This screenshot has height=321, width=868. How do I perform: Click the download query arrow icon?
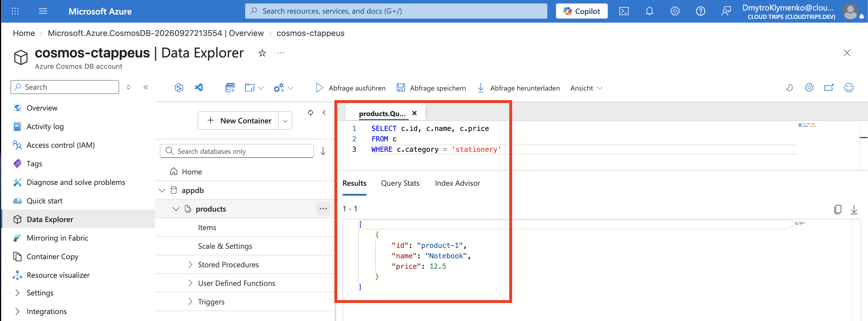[x=481, y=88]
